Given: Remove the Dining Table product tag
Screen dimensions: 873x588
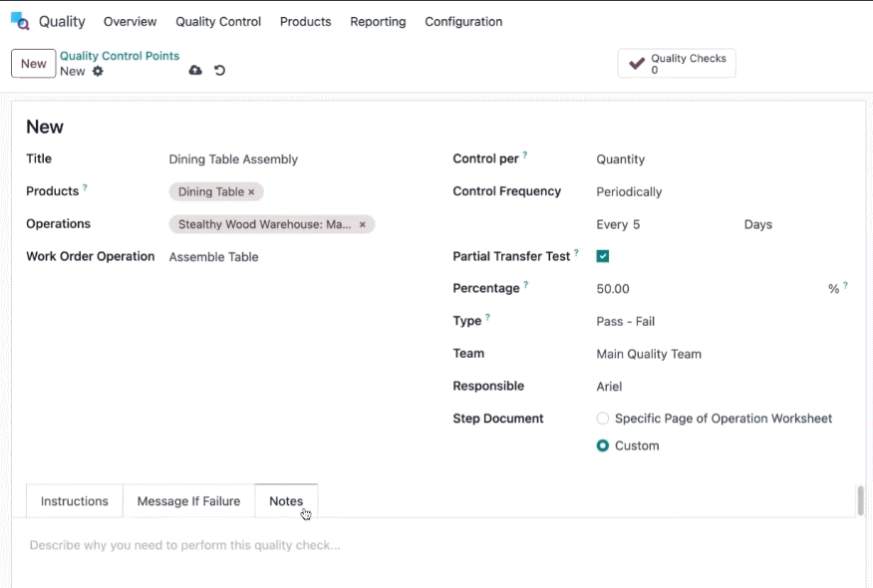Looking at the screenshot, I should tap(252, 192).
